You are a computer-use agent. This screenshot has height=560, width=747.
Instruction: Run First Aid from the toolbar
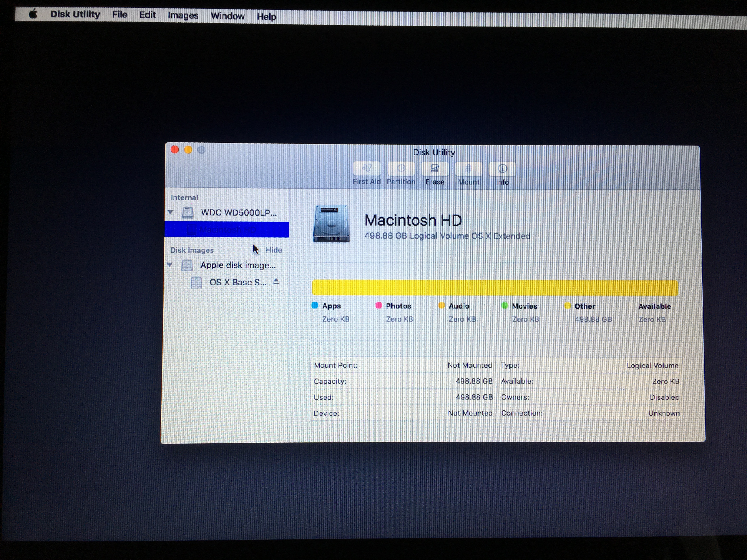pyautogui.click(x=367, y=169)
